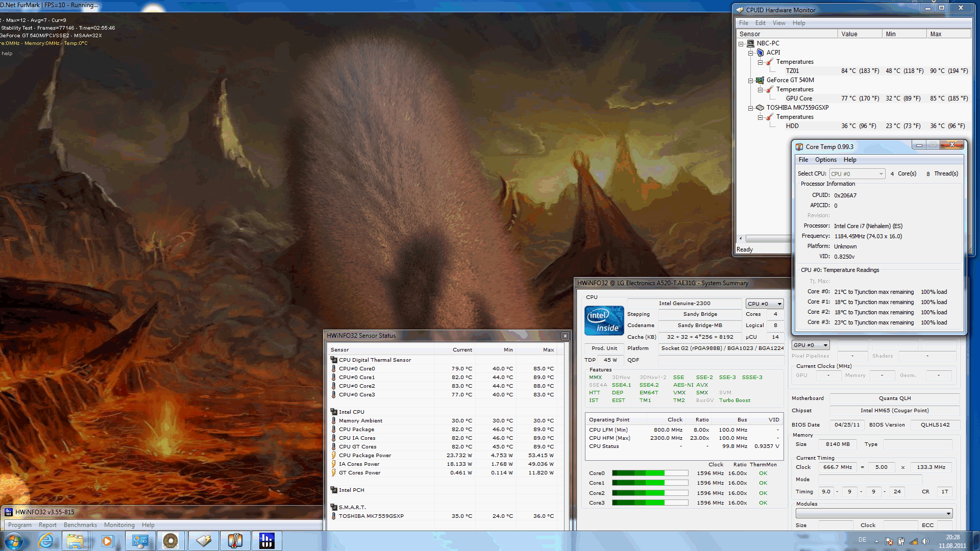Viewport: 980px width, 551px height.
Task: Open the Options menu in Core Temp
Action: (x=825, y=160)
